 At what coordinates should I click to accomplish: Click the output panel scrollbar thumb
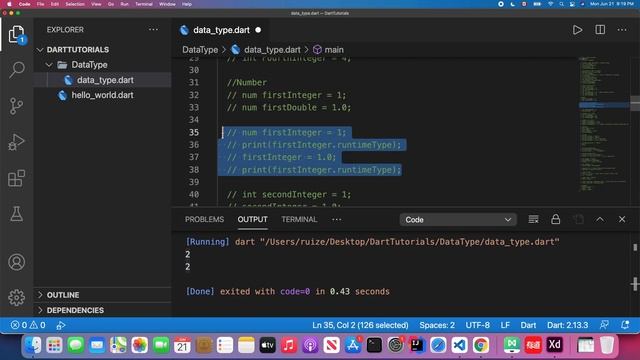point(635,248)
